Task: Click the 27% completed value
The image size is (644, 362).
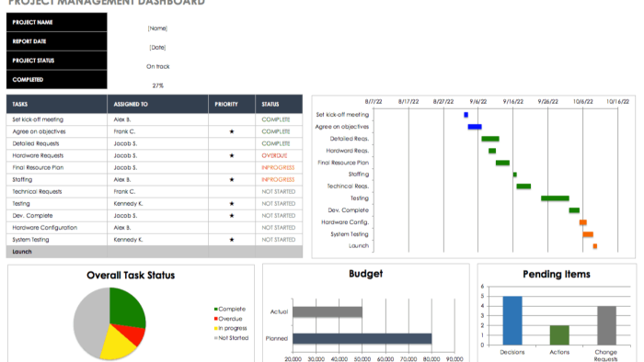Action: (x=157, y=85)
